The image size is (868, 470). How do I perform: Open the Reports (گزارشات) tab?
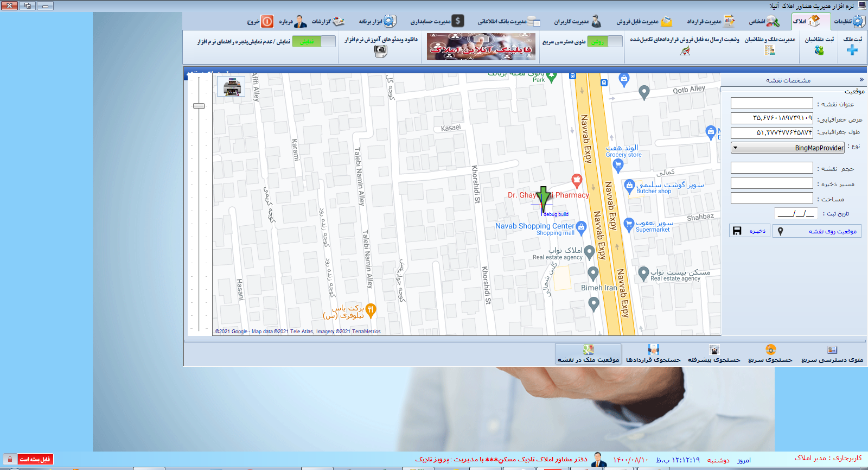tap(328, 21)
